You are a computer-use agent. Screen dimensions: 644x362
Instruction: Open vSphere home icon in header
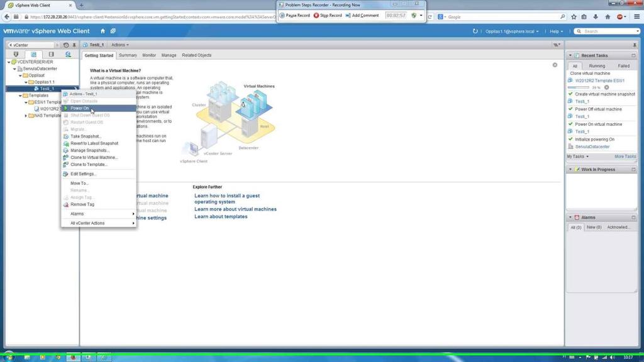103,31
